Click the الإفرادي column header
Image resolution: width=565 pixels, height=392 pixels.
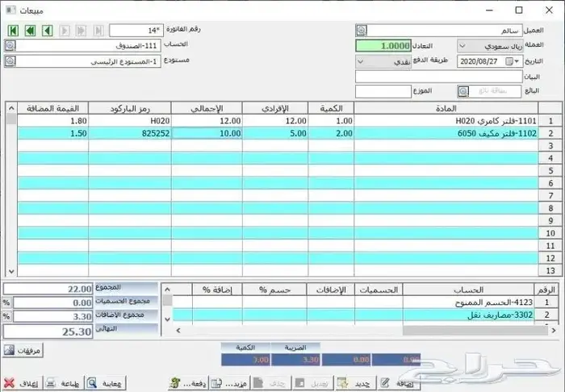[x=275, y=108]
